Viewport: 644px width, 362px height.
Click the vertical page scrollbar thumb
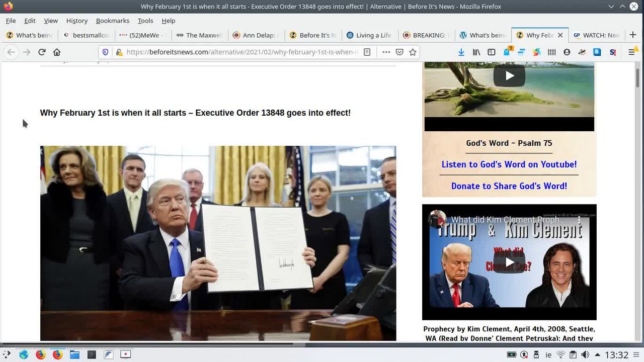(637, 77)
